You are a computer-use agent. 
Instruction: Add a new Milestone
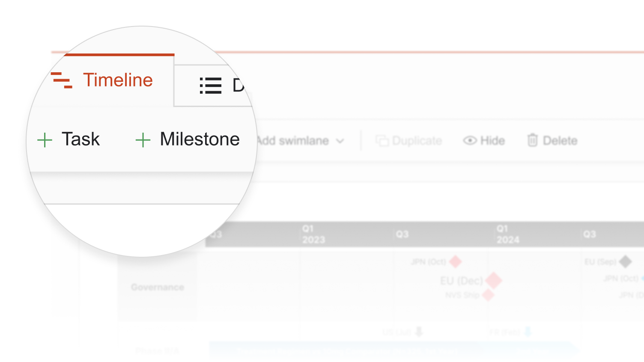click(x=188, y=139)
